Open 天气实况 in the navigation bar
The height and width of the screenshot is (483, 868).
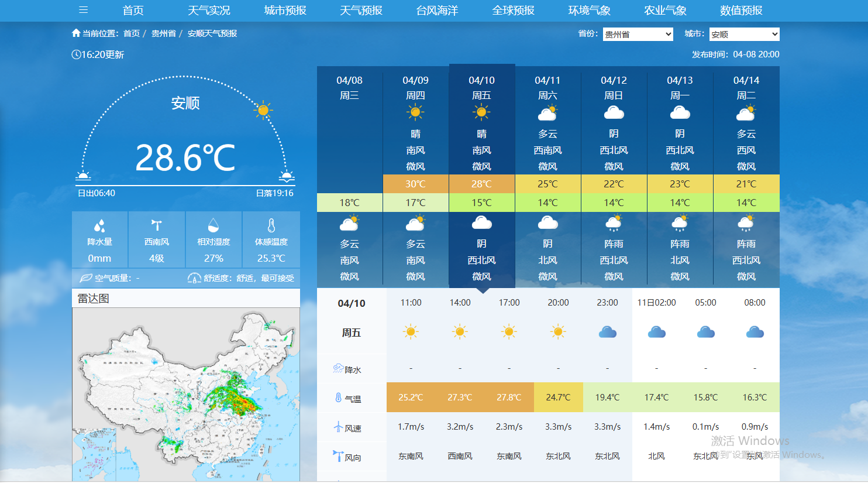(x=209, y=11)
